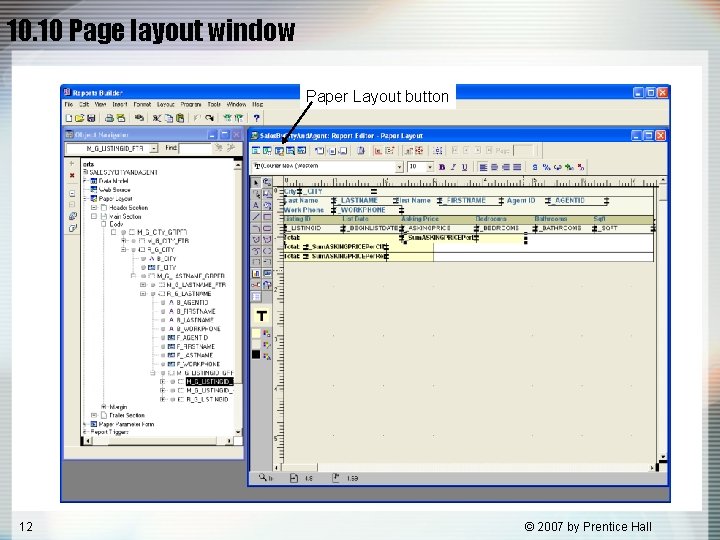Click the pale yellow fill color swatch
This screenshot has width=720, height=540.
point(256,333)
